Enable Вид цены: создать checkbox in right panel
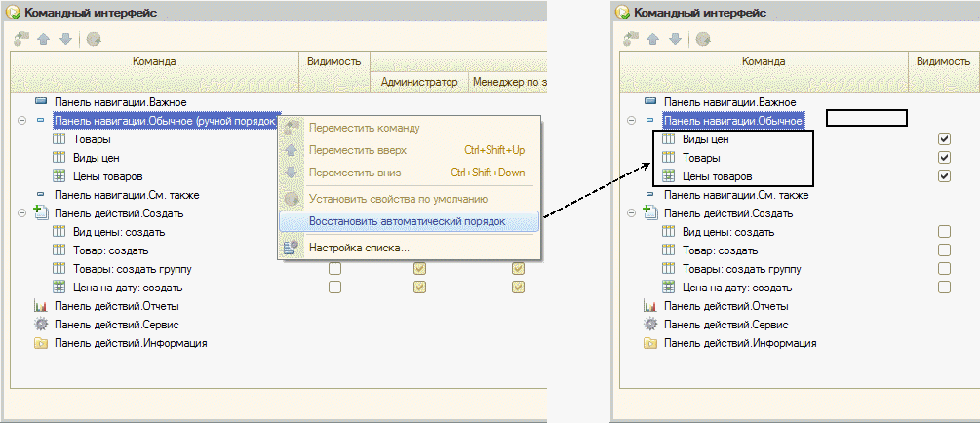 (944, 232)
